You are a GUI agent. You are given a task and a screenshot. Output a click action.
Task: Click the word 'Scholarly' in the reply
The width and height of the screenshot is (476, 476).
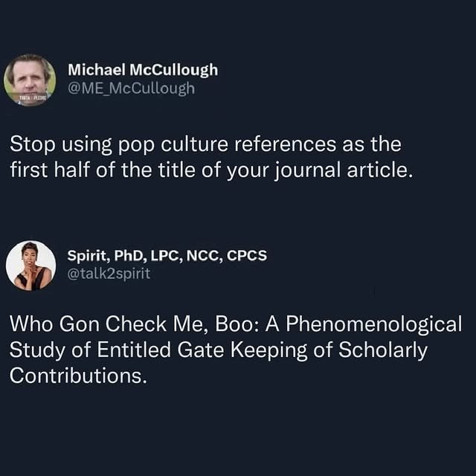point(383,350)
